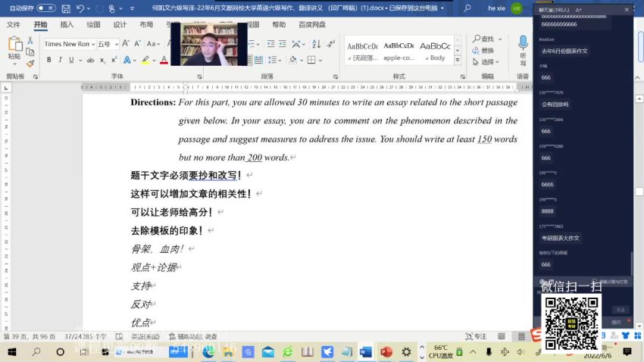Click the chat message 去年6月份图表作文
This screenshot has height=362, width=644.
(x=564, y=51)
